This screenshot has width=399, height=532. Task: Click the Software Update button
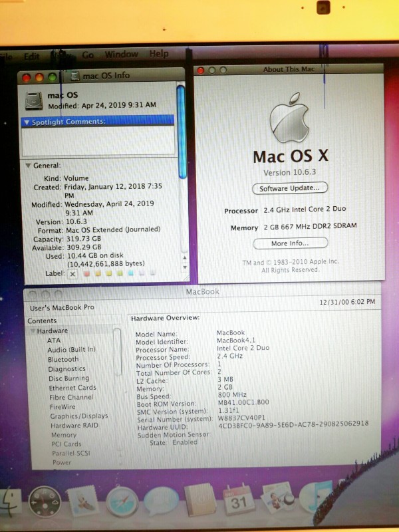tap(290, 188)
